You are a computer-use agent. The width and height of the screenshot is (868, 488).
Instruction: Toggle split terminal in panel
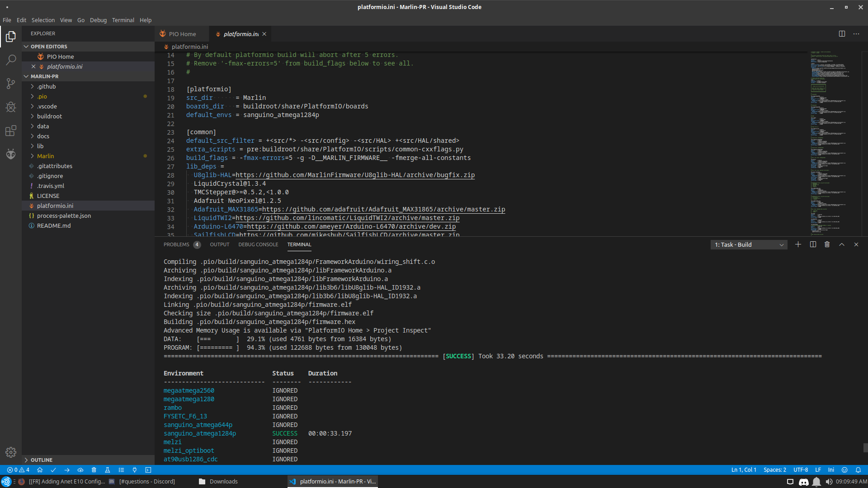[813, 244]
